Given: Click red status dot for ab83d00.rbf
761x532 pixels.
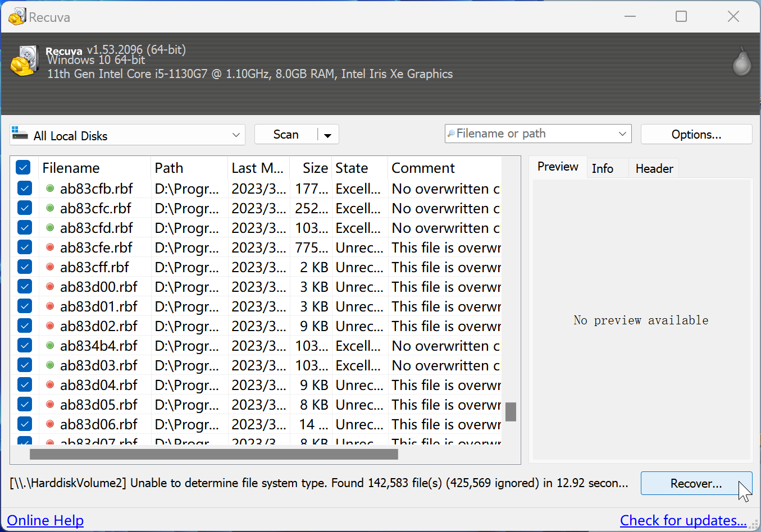Looking at the screenshot, I should click(50, 287).
